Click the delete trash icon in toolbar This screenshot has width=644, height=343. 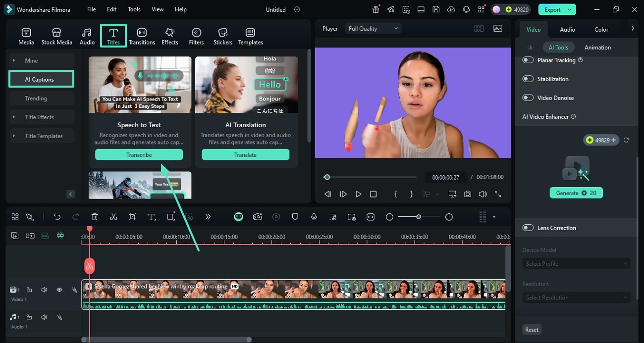click(95, 217)
